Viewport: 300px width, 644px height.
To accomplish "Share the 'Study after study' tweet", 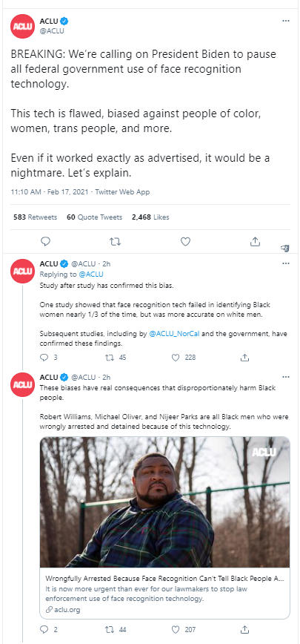I will tap(244, 358).
